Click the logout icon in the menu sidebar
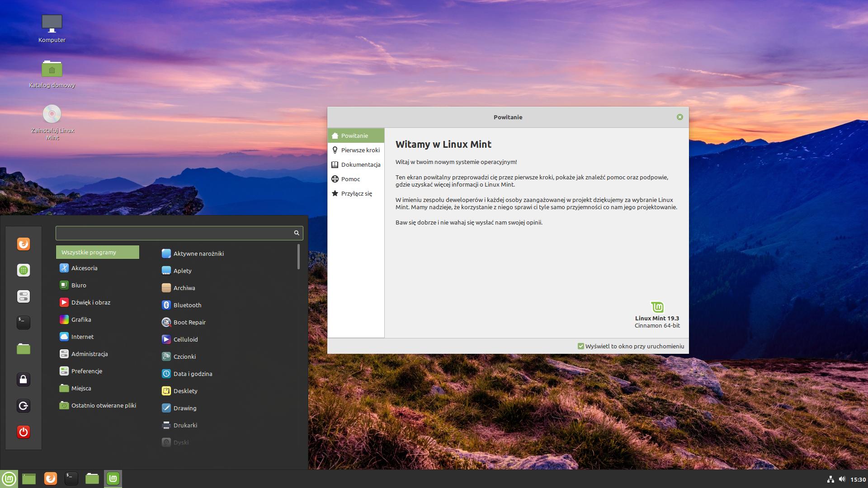The height and width of the screenshot is (488, 868). [24, 406]
